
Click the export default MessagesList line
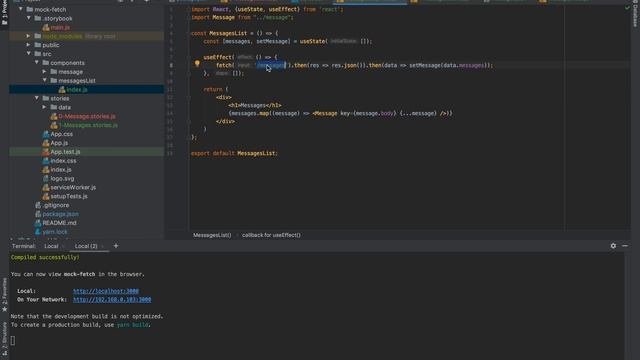tap(234, 153)
